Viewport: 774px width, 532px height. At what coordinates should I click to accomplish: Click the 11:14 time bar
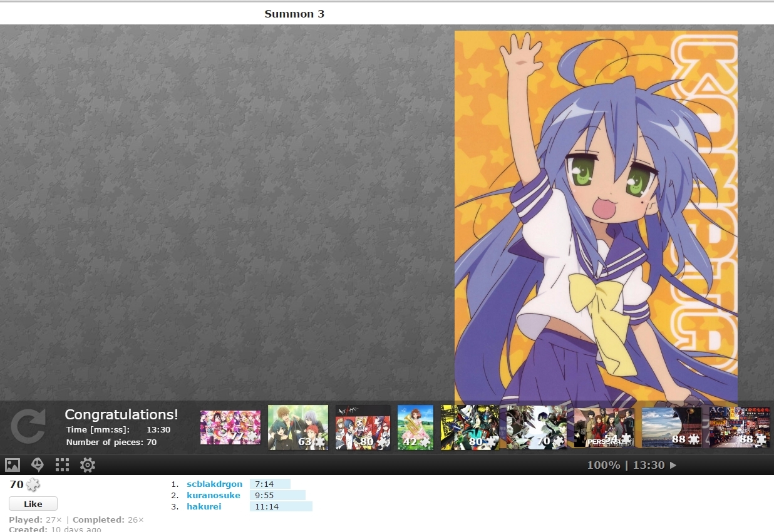pyautogui.click(x=281, y=506)
